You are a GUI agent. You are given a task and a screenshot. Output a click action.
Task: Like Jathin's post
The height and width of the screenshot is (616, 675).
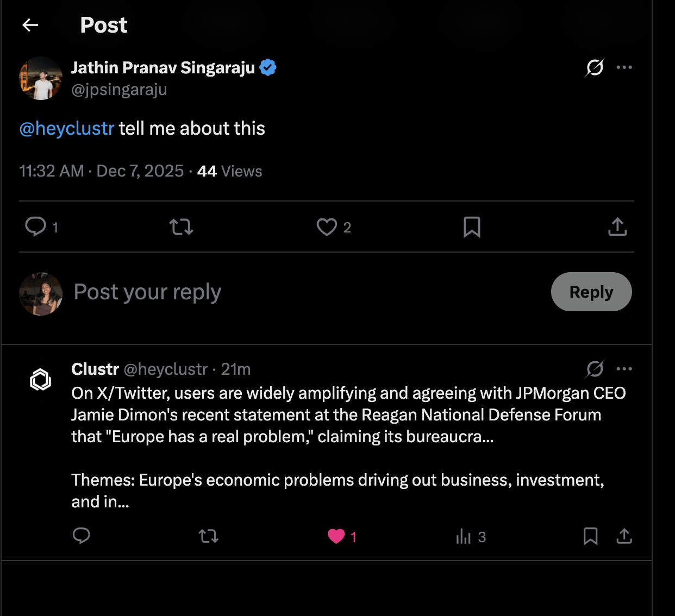(327, 227)
